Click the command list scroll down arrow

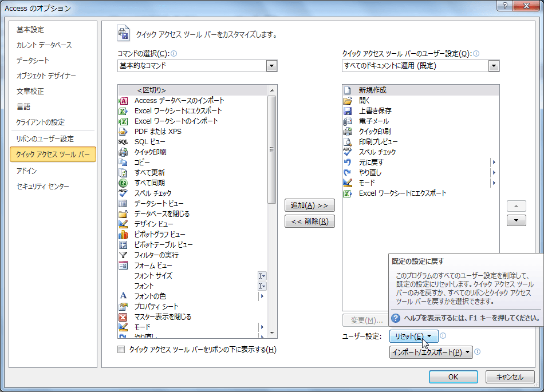point(272,333)
